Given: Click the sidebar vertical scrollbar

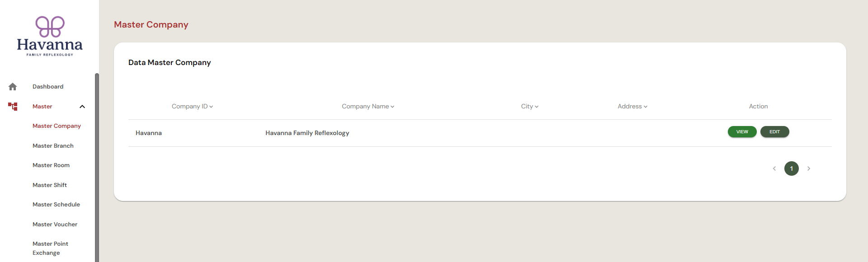Looking at the screenshot, I should (97, 168).
